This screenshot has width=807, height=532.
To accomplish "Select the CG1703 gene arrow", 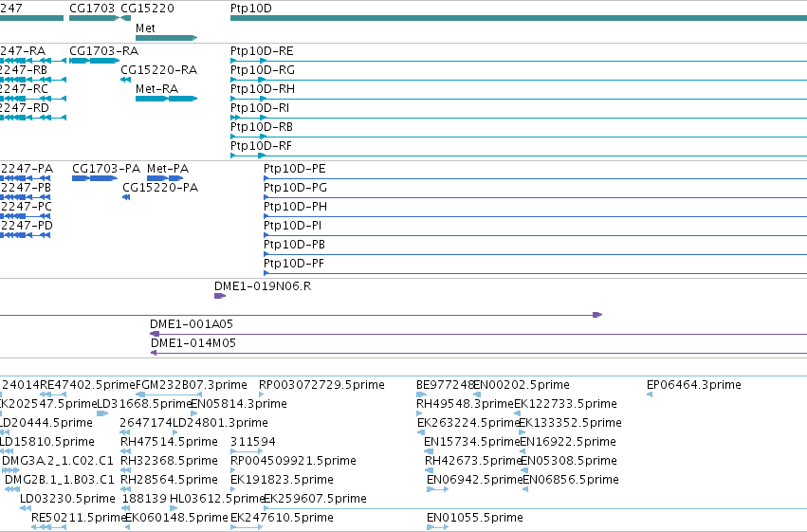I will [94, 18].
